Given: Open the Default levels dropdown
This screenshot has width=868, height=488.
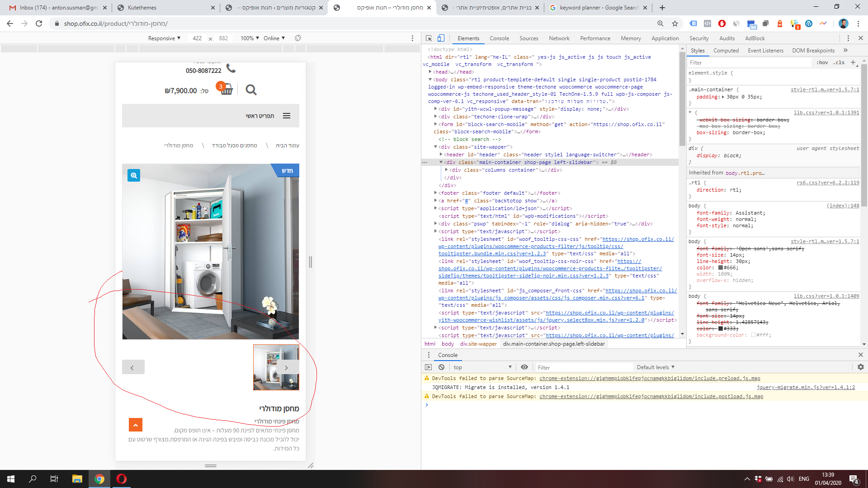Looking at the screenshot, I should (x=656, y=367).
